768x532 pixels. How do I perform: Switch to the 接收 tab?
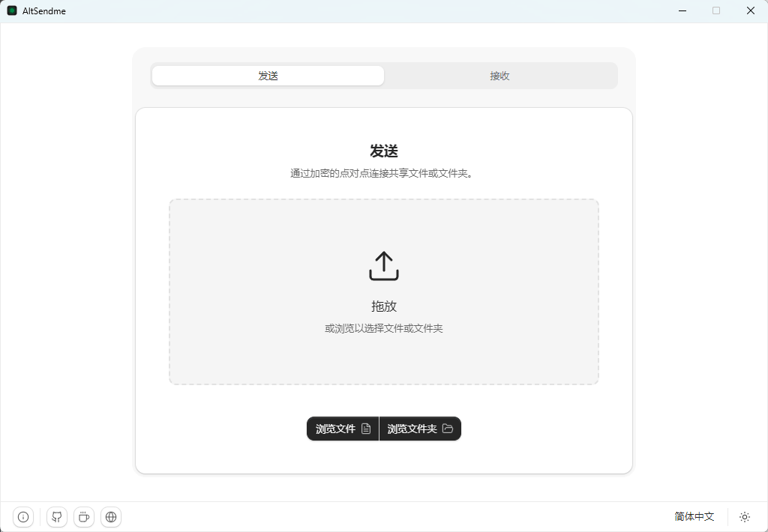tap(499, 76)
